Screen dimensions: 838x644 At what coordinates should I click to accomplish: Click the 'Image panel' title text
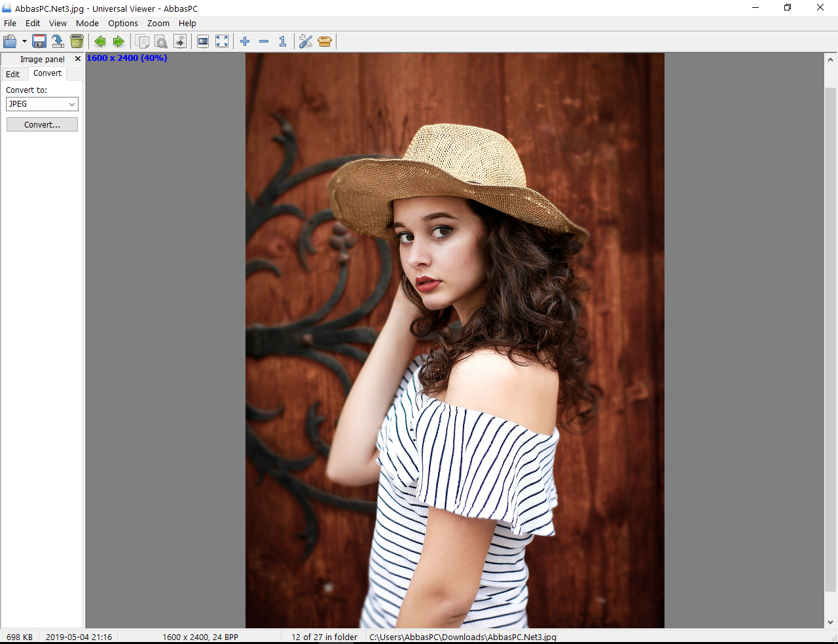pyautogui.click(x=43, y=59)
